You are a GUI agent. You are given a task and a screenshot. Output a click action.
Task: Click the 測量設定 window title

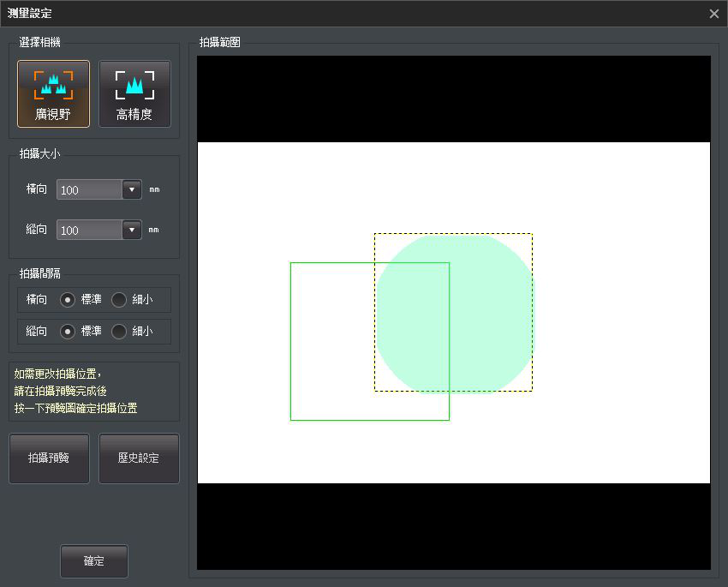(29, 14)
